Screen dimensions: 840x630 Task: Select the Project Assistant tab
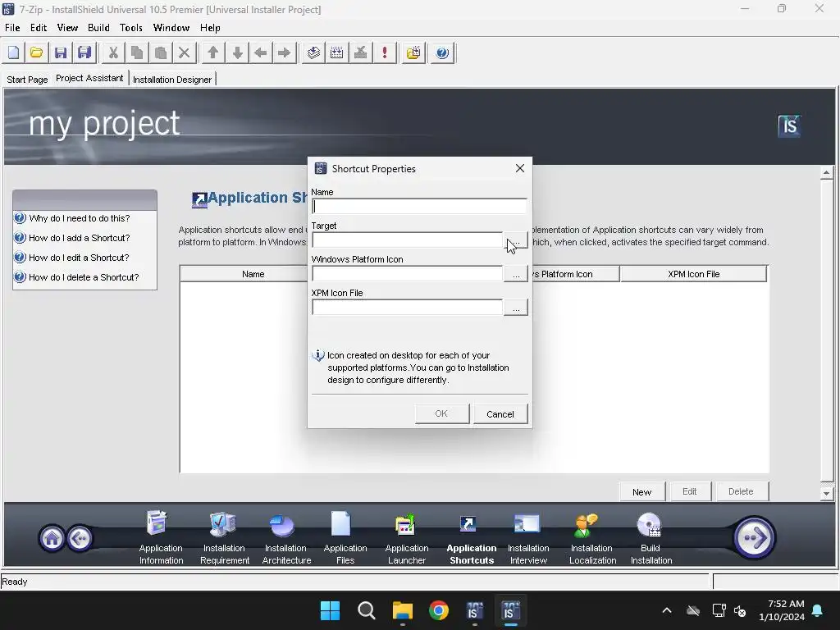click(89, 78)
